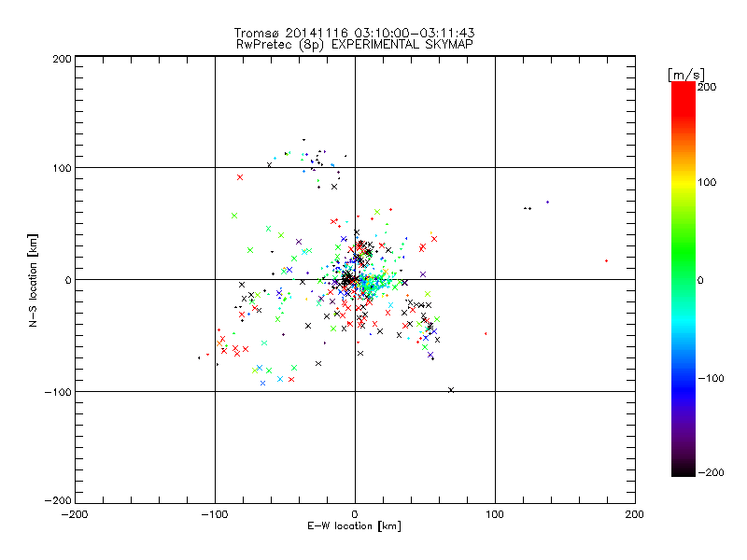
Task: Click the 'N-S location [km]' axis label
Action: click(33, 280)
